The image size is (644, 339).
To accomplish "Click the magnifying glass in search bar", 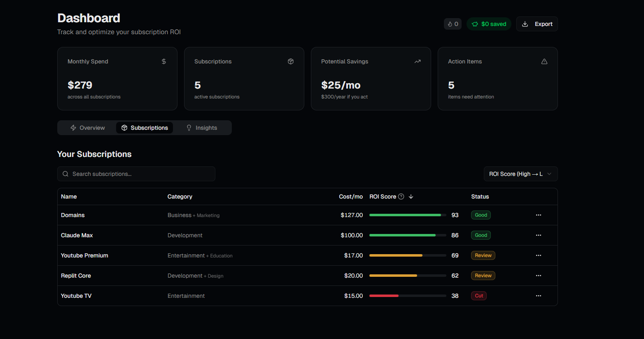I will pos(65,173).
